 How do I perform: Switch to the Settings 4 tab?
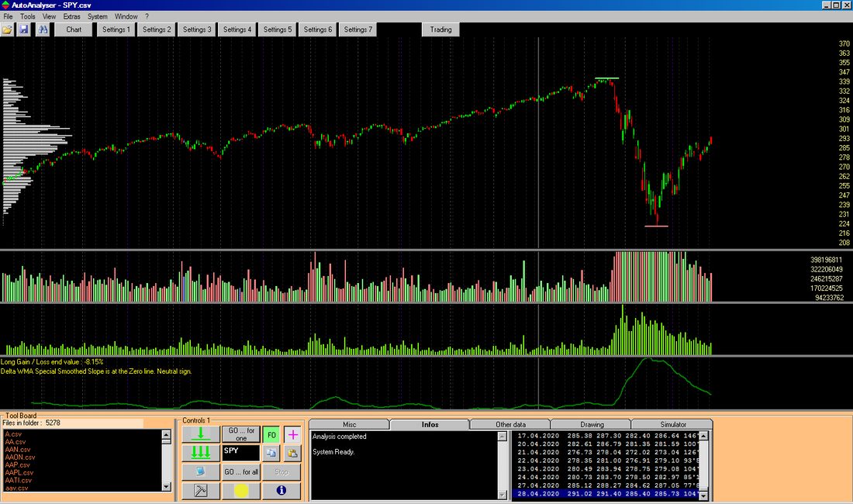click(x=237, y=29)
